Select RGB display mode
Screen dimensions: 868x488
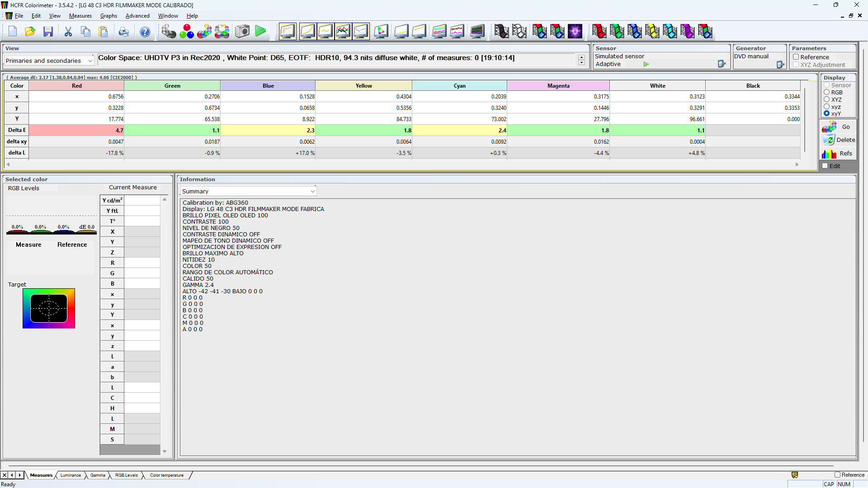click(826, 92)
